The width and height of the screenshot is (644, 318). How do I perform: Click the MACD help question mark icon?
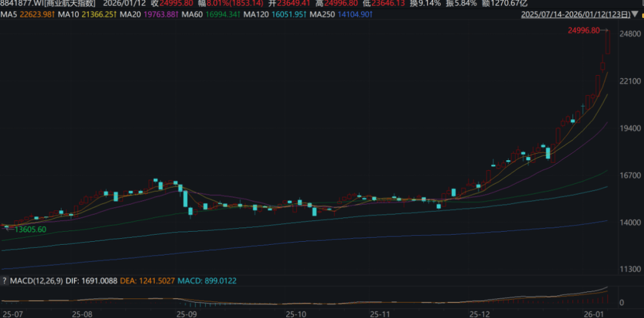tap(5, 280)
